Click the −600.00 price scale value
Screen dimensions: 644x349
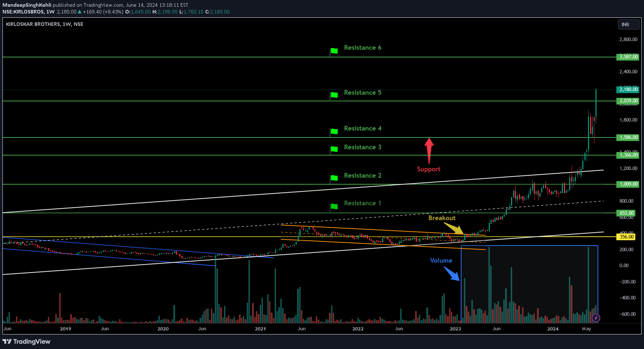(627, 314)
